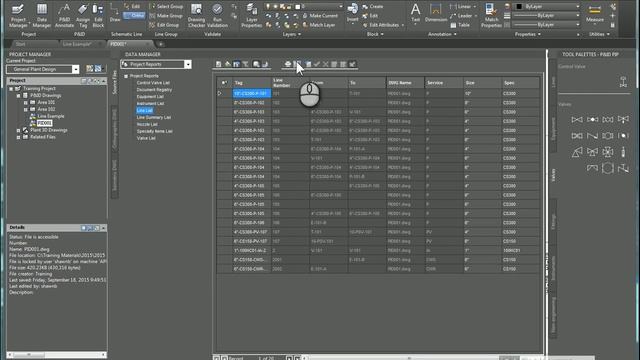
Task: Open the Drawing Checker tool
Action: pos(196,15)
